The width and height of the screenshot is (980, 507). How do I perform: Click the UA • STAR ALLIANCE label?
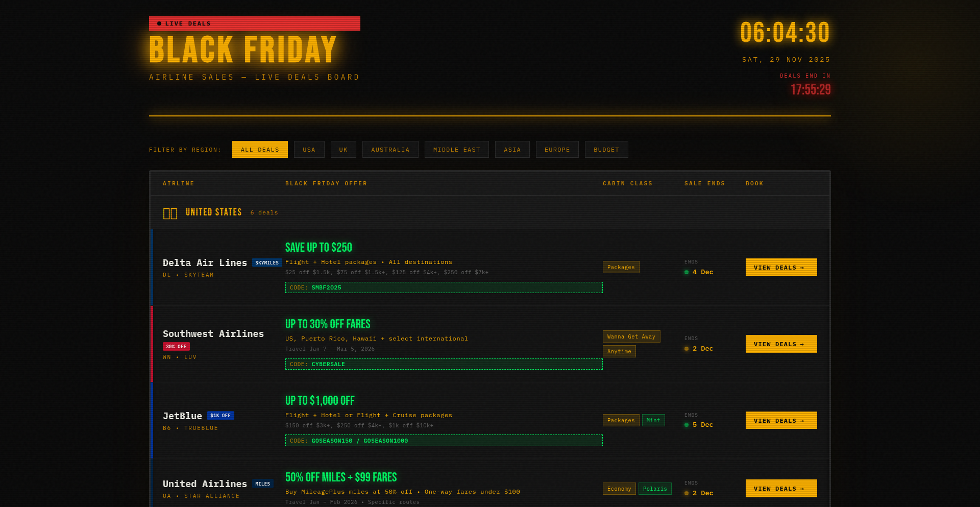pyautogui.click(x=201, y=496)
